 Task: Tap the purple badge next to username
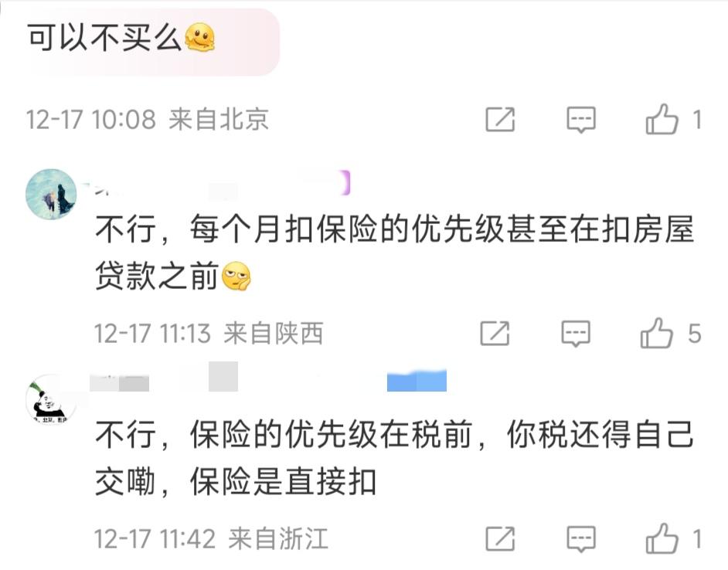click(x=345, y=182)
